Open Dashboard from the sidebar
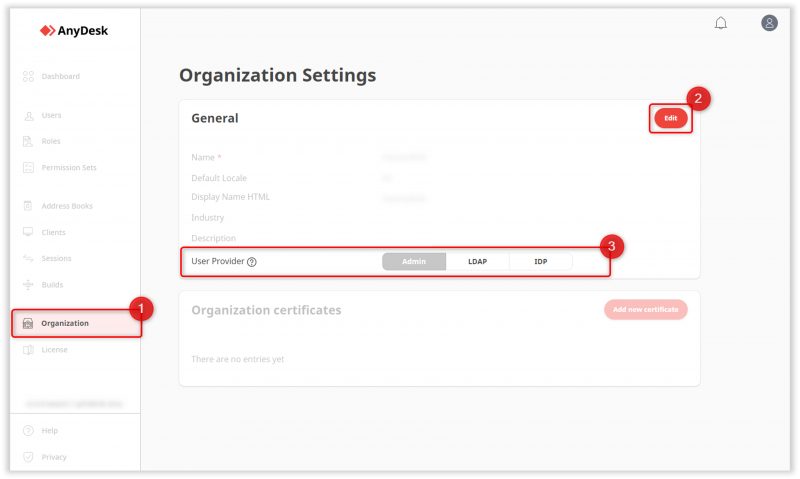Viewport: 800px width, 479px height. (61, 77)
